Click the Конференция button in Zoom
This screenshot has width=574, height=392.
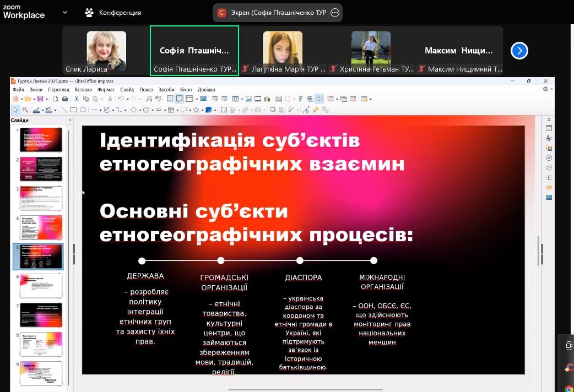tap(113, 12)
